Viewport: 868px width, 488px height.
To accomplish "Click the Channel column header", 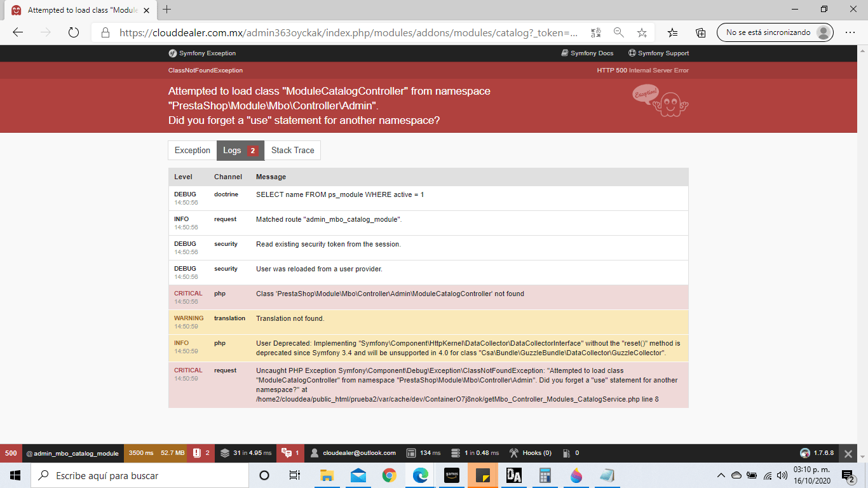I will pos(228,177).
